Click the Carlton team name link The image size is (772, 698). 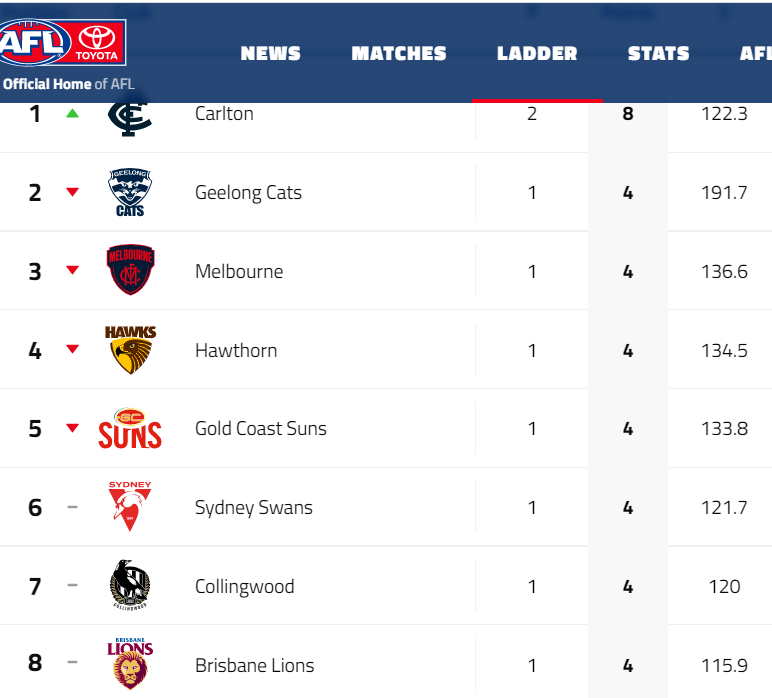224,114
